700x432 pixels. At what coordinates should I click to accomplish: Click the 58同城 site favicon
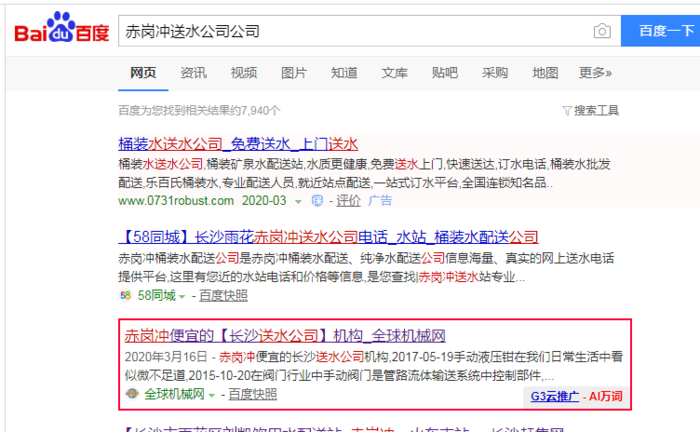(x=125, y=295)
